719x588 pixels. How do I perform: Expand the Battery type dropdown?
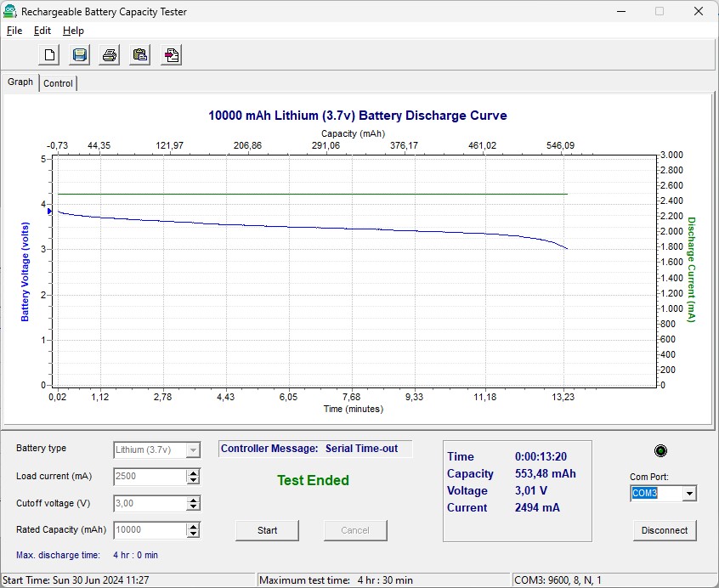pos(193,450)
